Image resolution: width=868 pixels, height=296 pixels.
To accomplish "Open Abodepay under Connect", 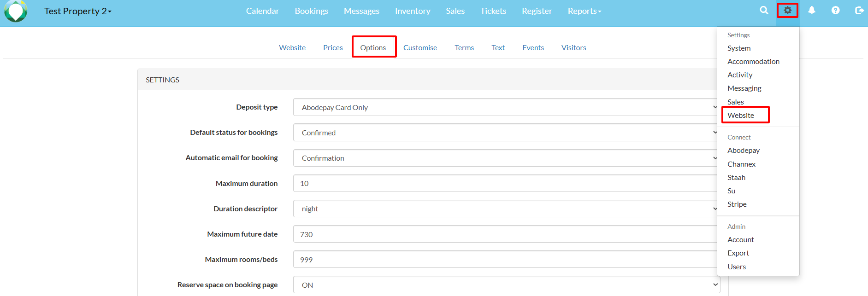I will point(744,151).
